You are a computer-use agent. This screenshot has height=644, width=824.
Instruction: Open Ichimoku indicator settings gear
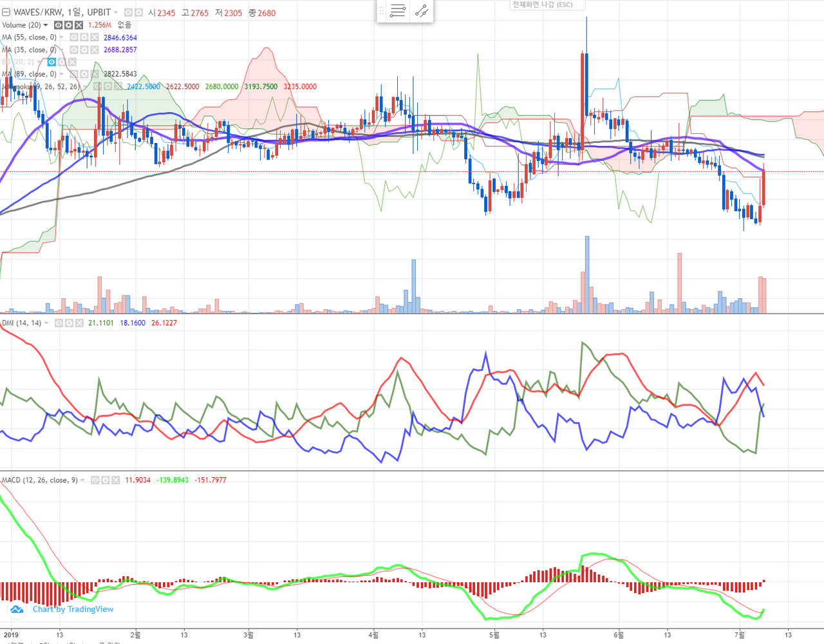pos(107,86)
